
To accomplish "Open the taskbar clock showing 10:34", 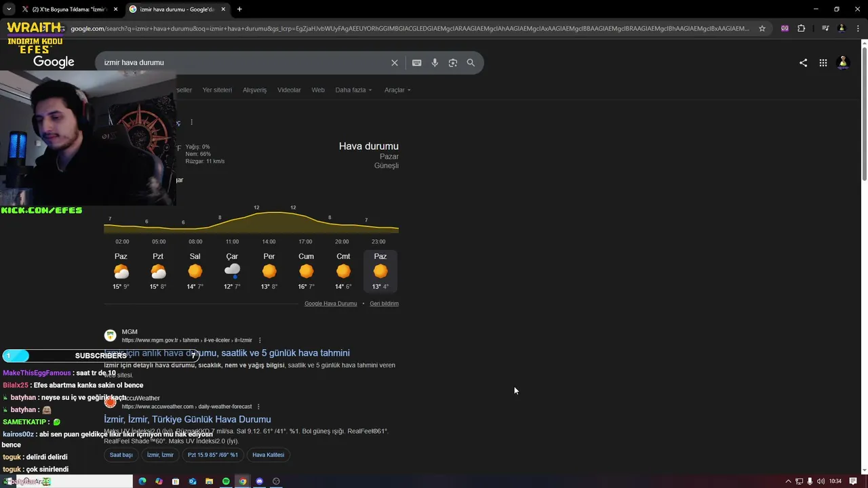I will pyautogui.click(x=835, y=481).
